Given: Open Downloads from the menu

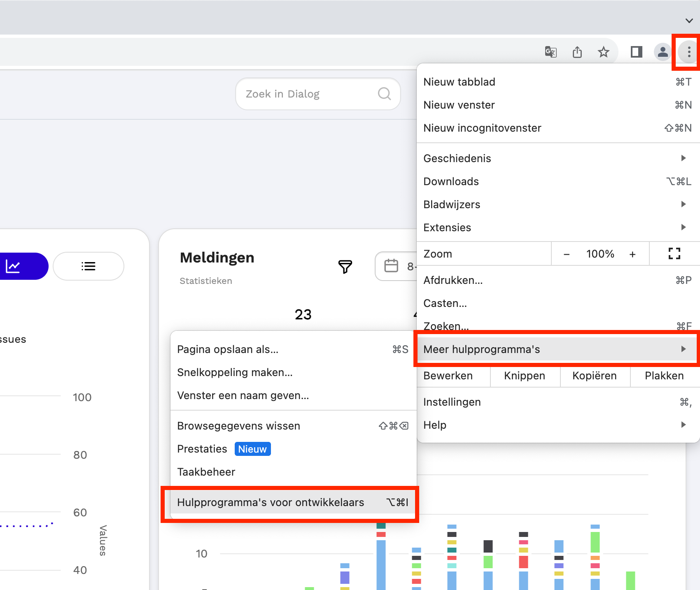Looking at the screenshot, I should pos(558,181).
